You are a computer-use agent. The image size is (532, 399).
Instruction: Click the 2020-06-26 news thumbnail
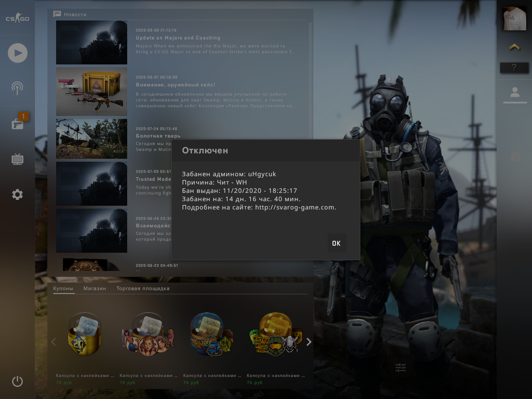click(x=91, y=231)
